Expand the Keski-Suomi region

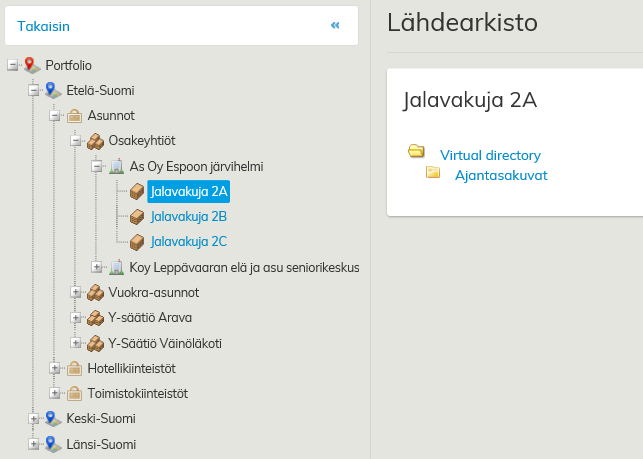[x=33, y=418]
